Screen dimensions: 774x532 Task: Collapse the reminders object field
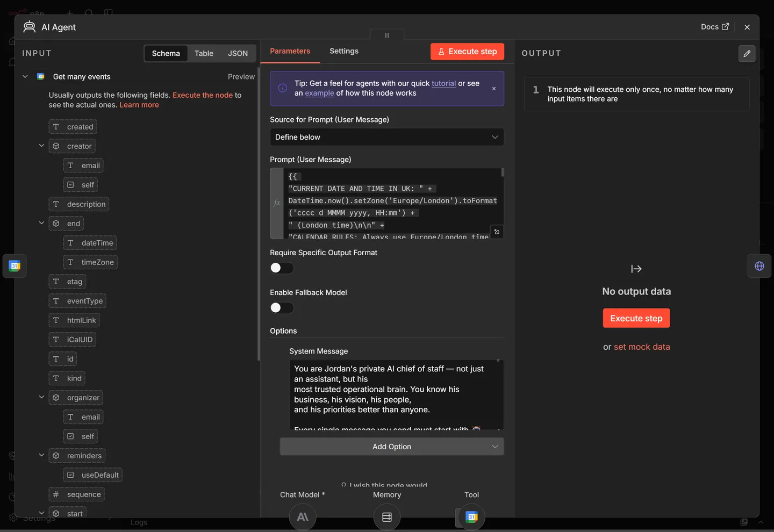coord(41,455)
